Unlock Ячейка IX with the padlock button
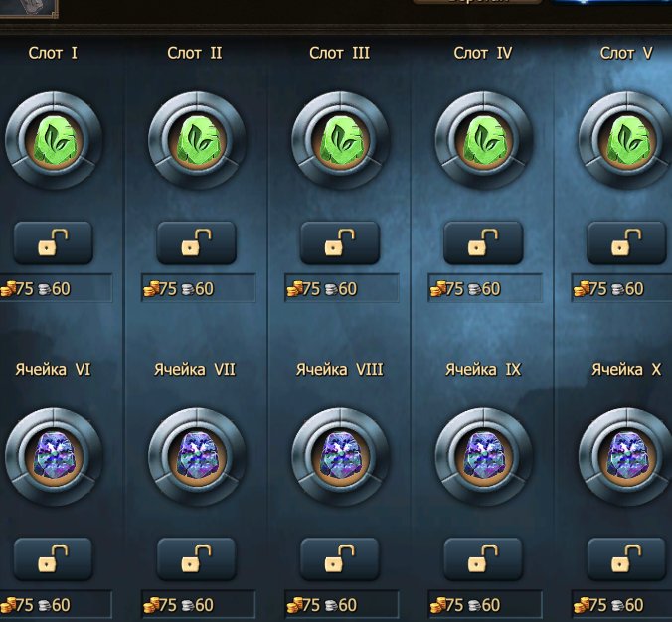Viewport: 672px width, 622px height. [483, 559]
